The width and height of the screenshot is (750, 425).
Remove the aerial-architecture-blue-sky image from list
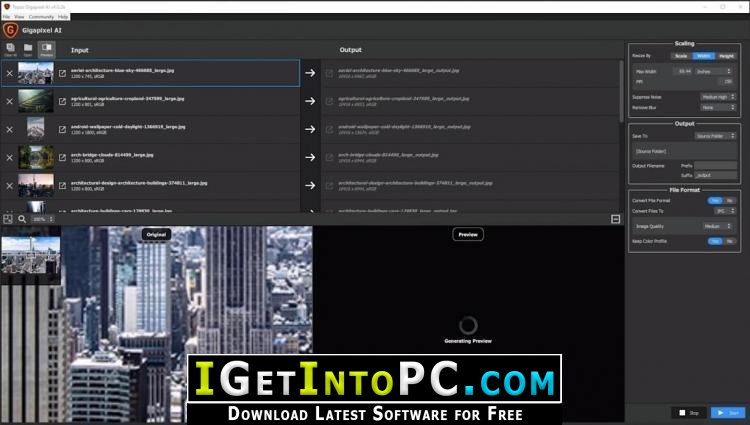(10, 73)
